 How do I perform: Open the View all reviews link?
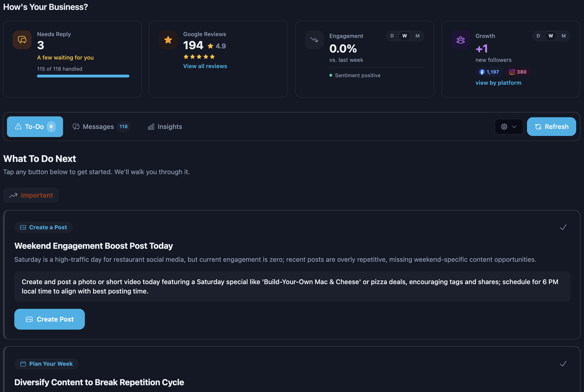(x=205, y=66)
